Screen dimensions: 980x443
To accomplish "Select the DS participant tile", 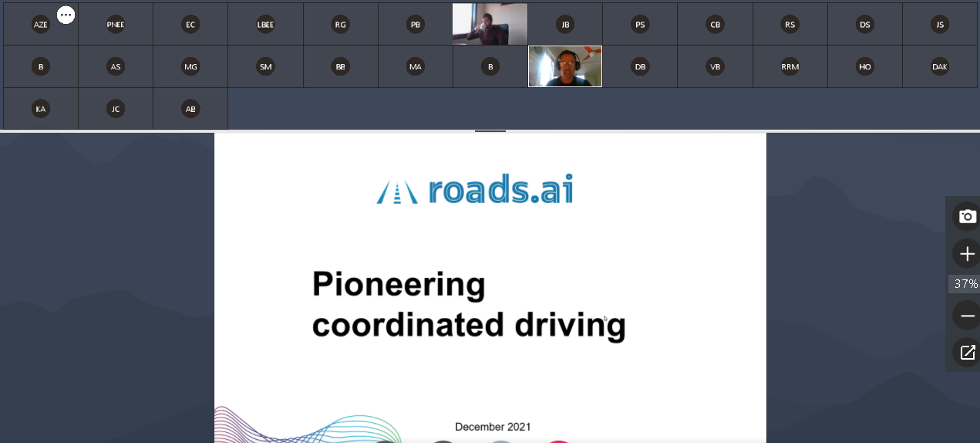I will (x=864, y=24).
